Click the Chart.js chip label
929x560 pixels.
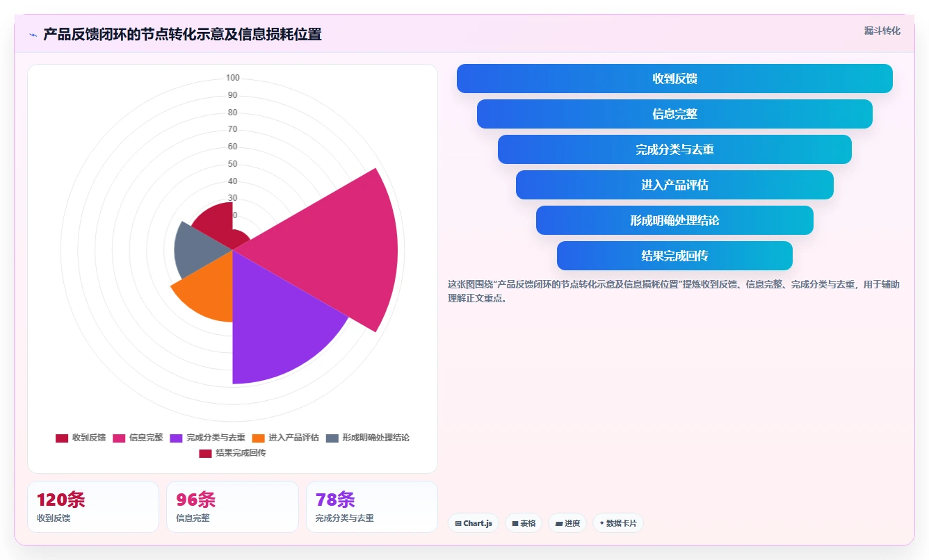pos(478,523)
